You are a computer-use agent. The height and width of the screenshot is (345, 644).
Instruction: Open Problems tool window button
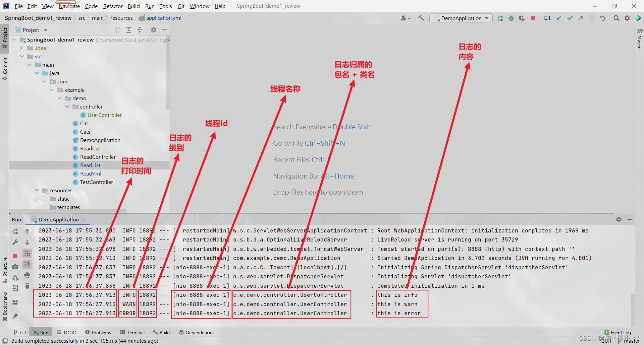98,332
